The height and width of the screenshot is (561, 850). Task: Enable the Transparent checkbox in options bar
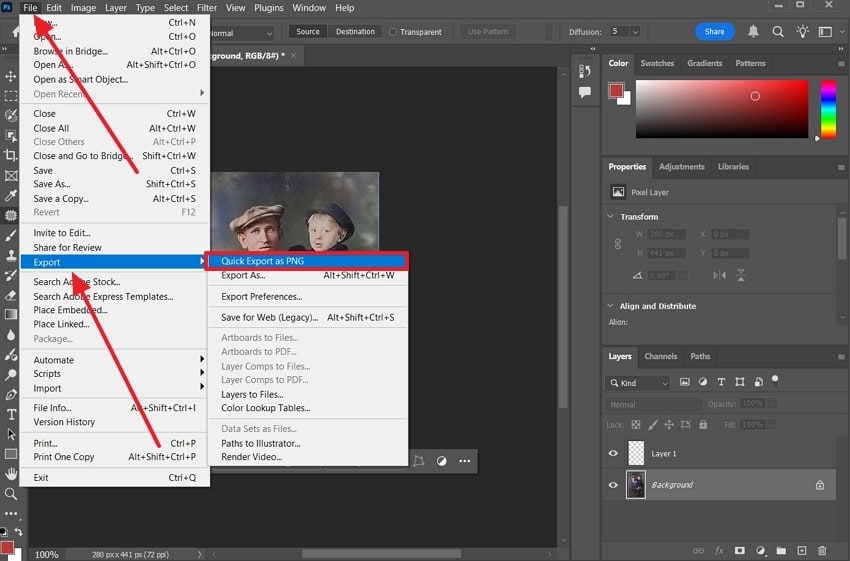[392, 32]
